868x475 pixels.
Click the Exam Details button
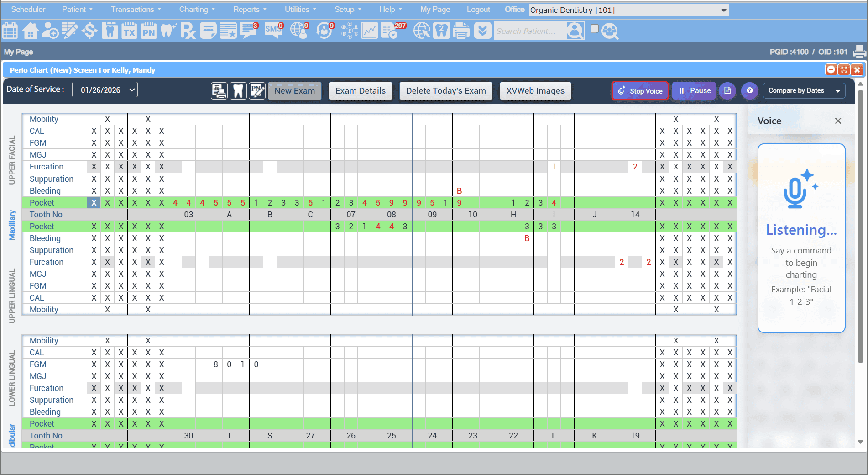(x=360, y=91)
